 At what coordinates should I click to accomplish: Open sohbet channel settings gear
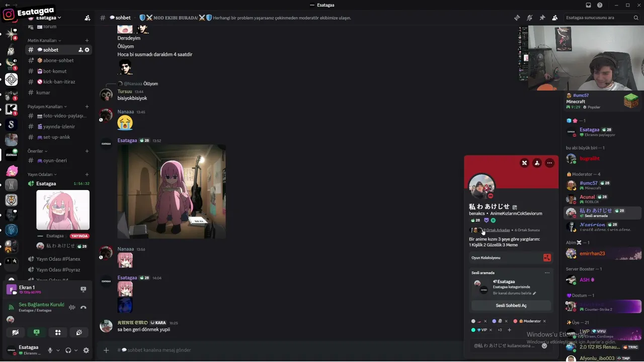[87, 50]
